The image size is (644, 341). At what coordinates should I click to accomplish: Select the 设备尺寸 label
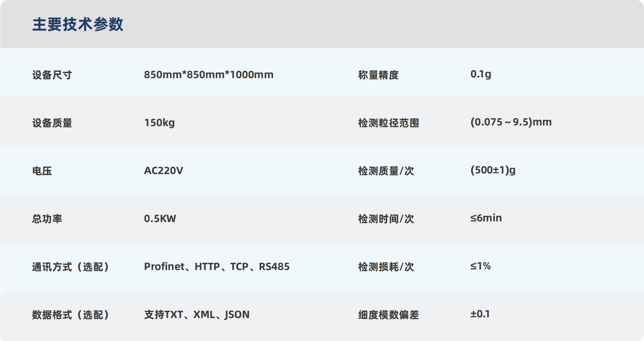click(52, 75)
